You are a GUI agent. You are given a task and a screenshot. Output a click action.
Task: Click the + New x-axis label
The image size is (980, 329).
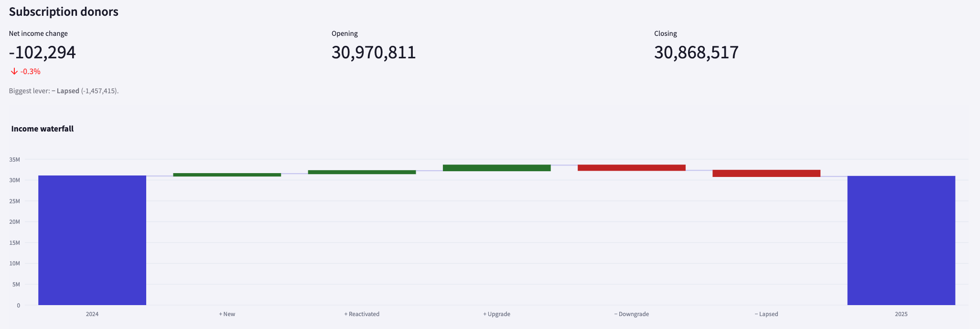coord(227,314)
